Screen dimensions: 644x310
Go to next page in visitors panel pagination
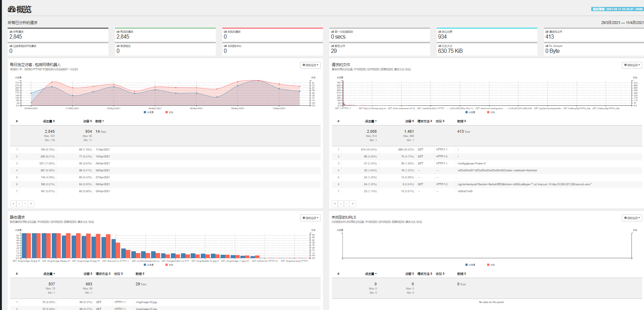[25, 204]
